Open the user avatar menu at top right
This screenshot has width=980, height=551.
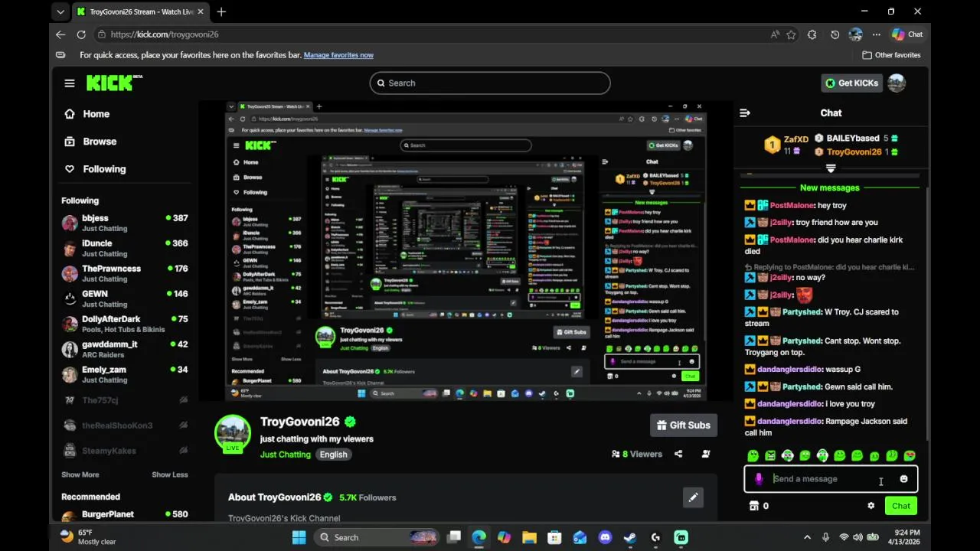(897, 83)
